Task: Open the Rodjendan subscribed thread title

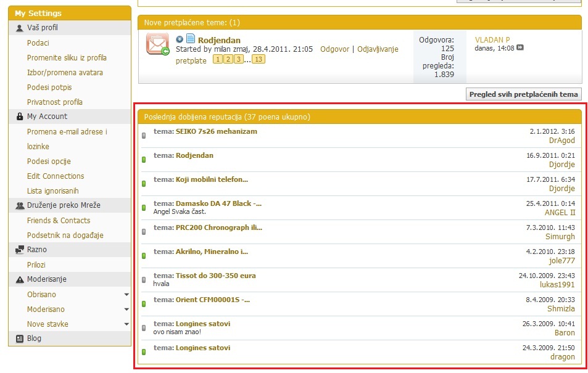Action: click(219, 41)
